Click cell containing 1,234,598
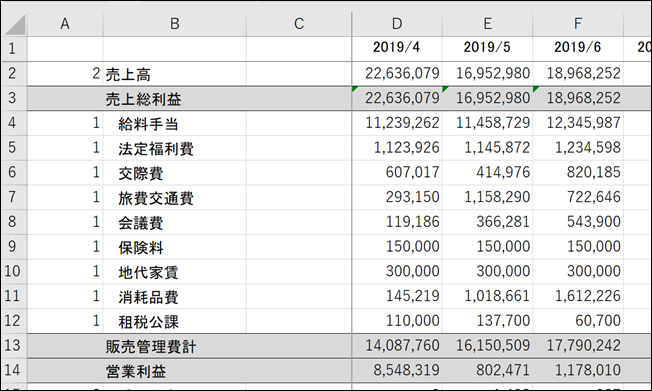 point(578,148)
